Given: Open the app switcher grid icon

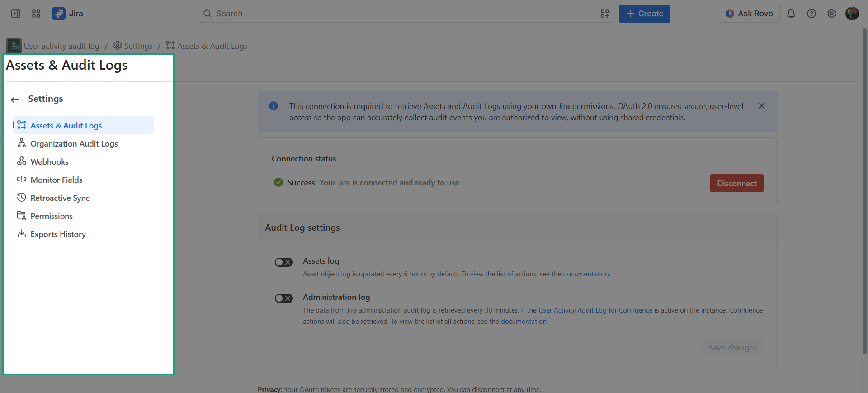Looking at the screenshot, I should click(x=36, y=14).
